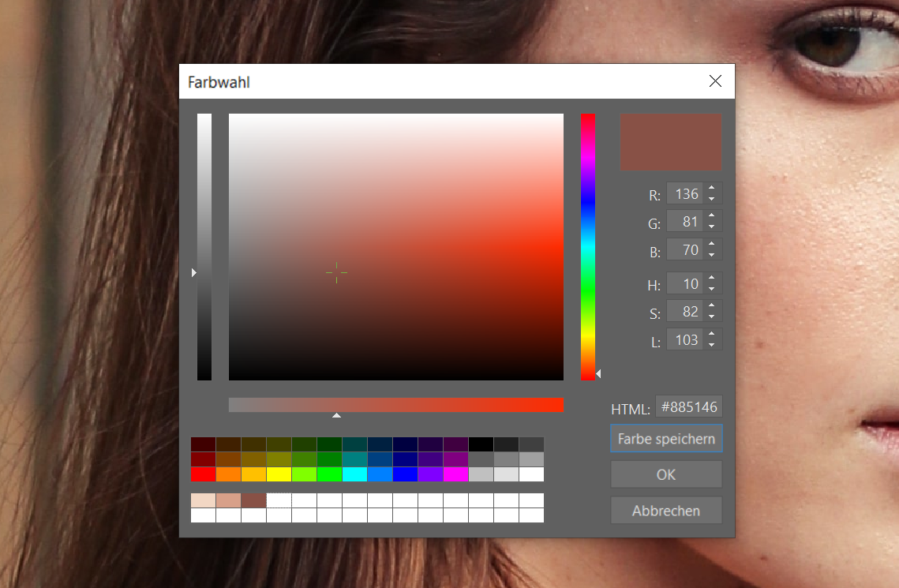Pick the cyan palette swatch
899x588 pixels.
(x=354, y=474)
